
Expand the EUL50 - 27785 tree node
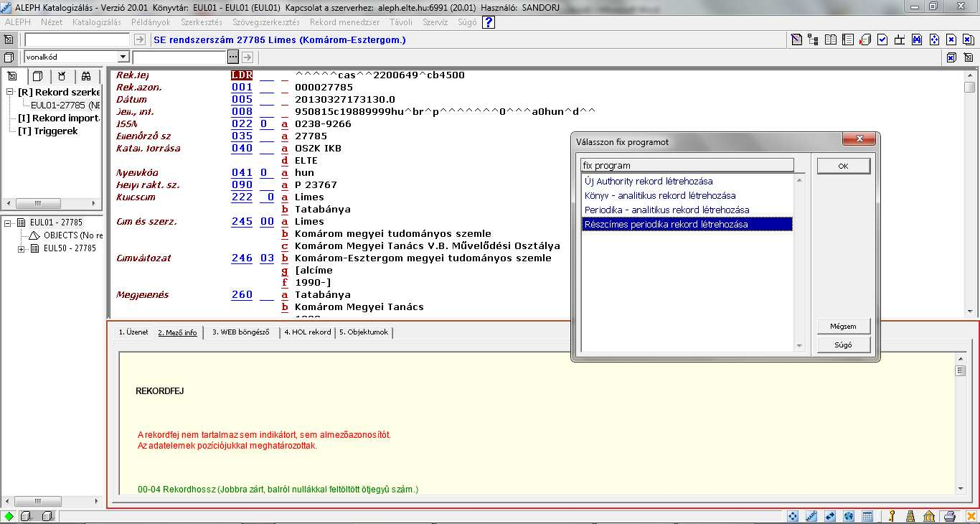tap(22, 248)
